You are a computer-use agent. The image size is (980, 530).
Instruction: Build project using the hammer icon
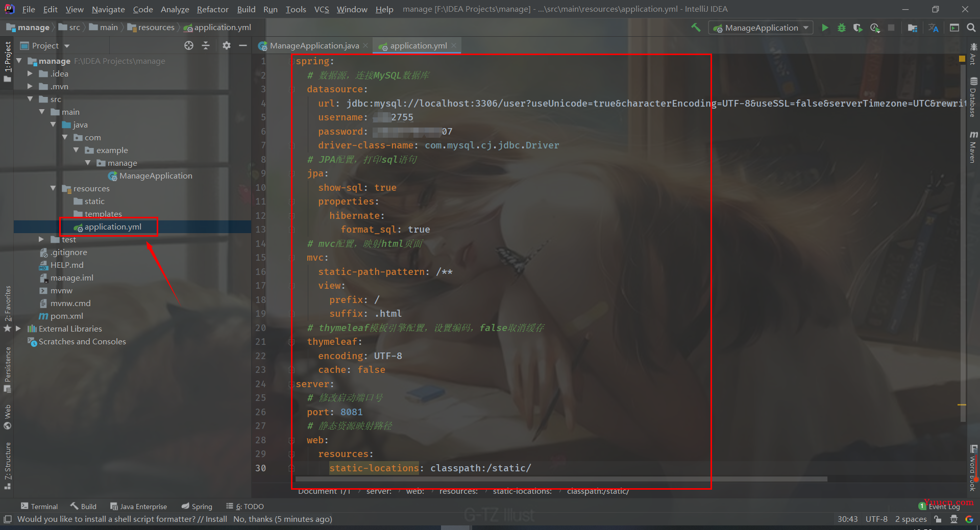pos(696,28)
